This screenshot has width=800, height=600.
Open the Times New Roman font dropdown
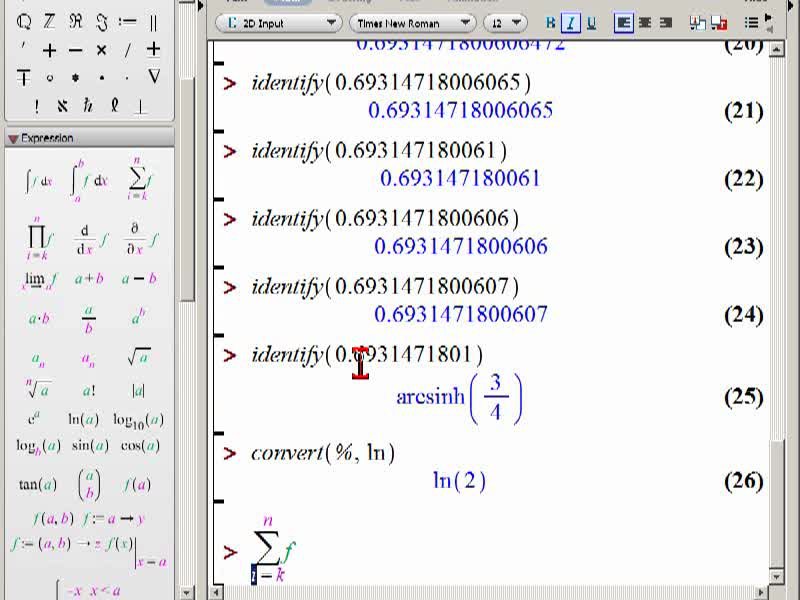coord(412,23)
